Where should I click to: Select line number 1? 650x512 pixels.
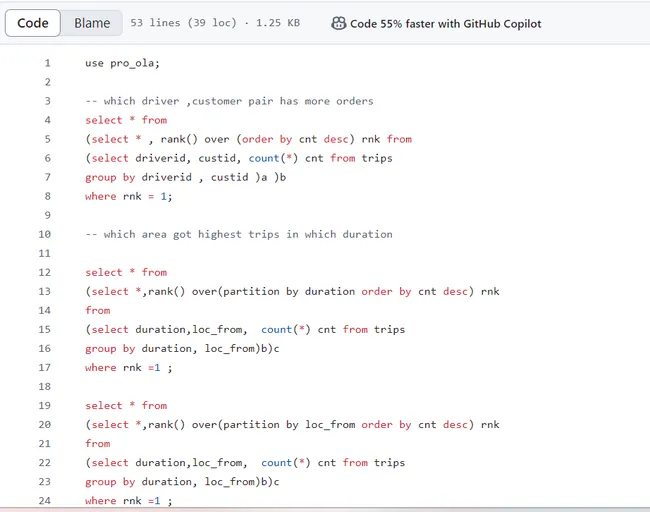47,63
